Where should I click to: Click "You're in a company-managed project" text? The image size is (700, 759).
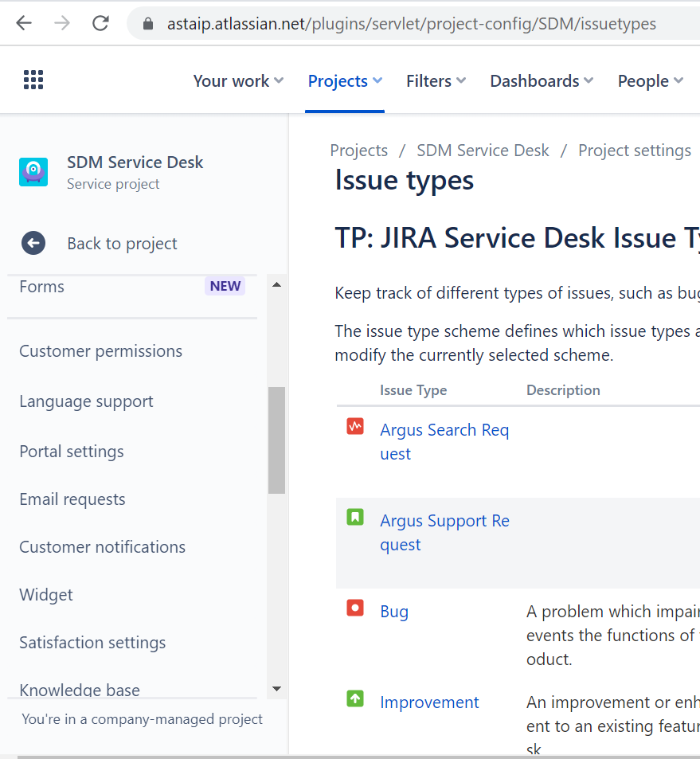point(142,719)
